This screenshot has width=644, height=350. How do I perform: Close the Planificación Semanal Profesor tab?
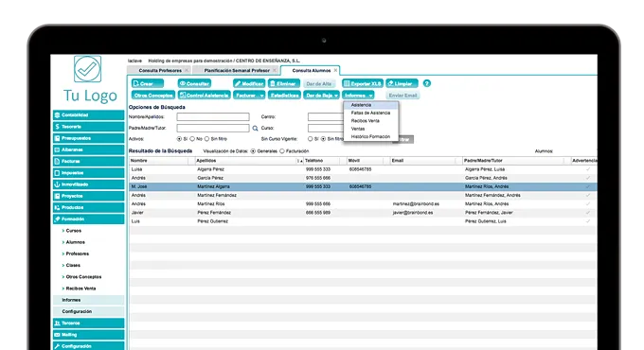[x=275, y=70]
